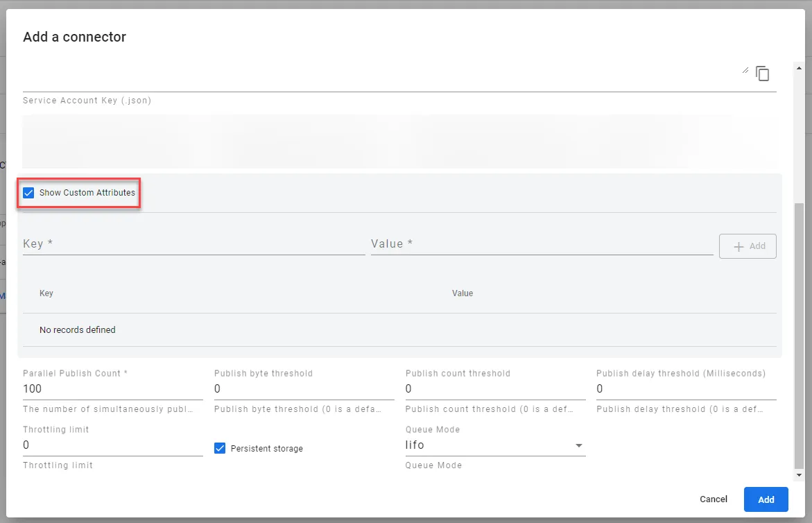Click the text area resize handle
The image size is (812, 523).
pos(745,71)
